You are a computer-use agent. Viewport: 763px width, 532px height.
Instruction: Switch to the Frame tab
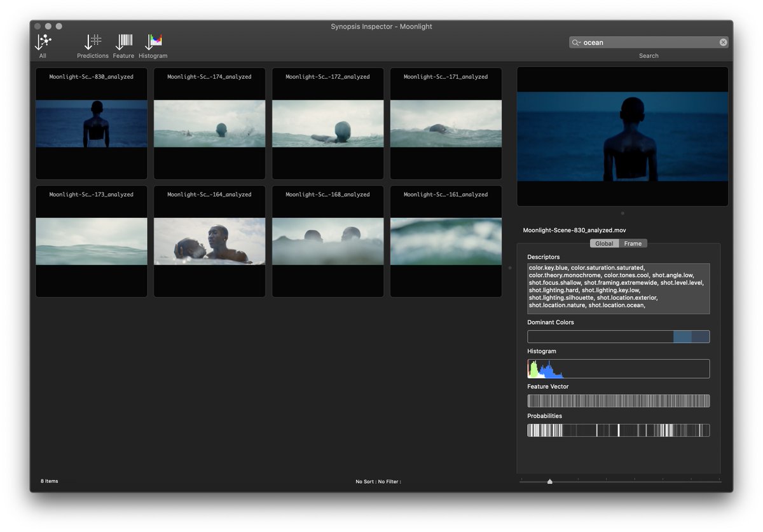point(633,243)
